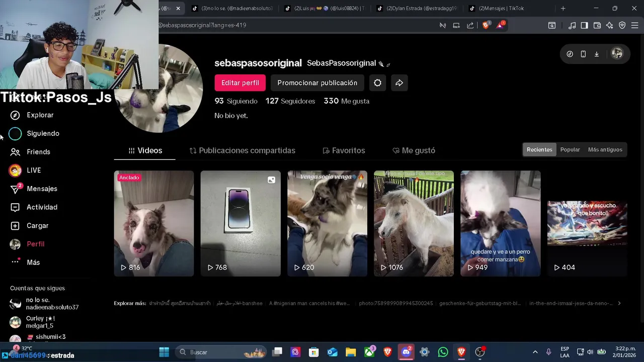Open Brave Shields lion icon in address bar
Viewport: 644px width, 362px height.
486,25
